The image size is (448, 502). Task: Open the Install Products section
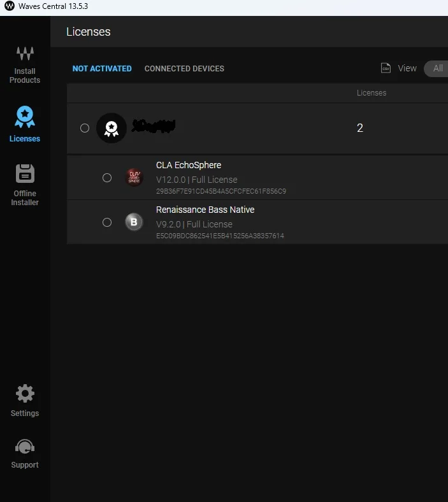(25, 65)
